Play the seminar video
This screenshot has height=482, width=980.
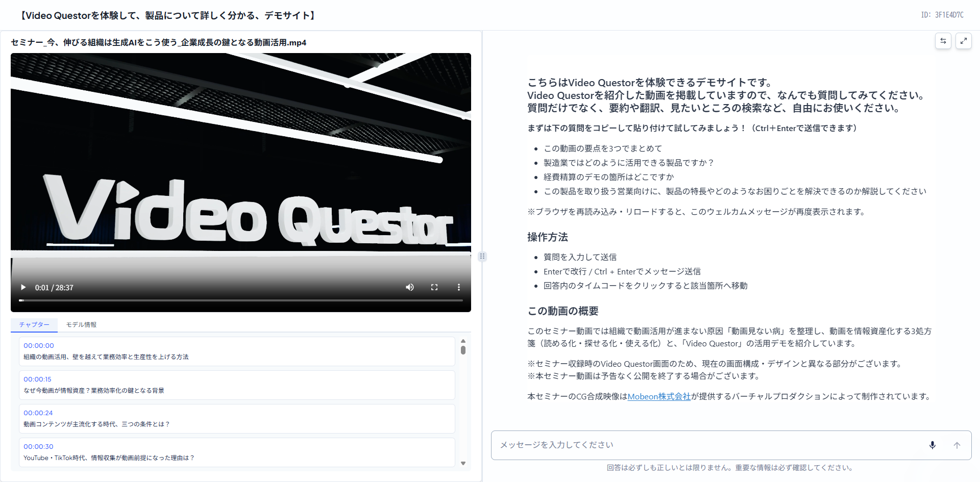point(23,287)
